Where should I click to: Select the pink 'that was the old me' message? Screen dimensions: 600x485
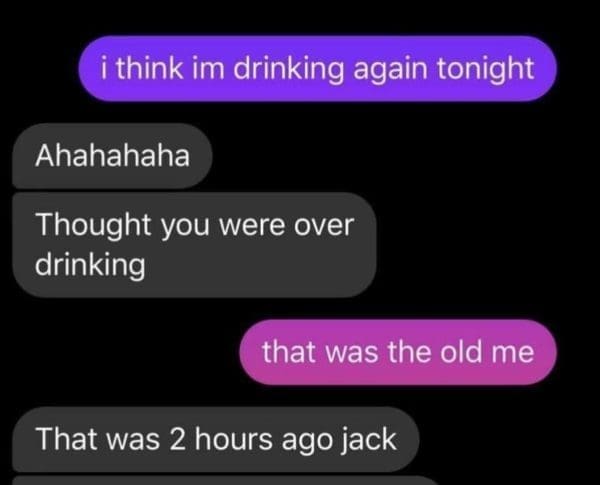click(398, 352)
